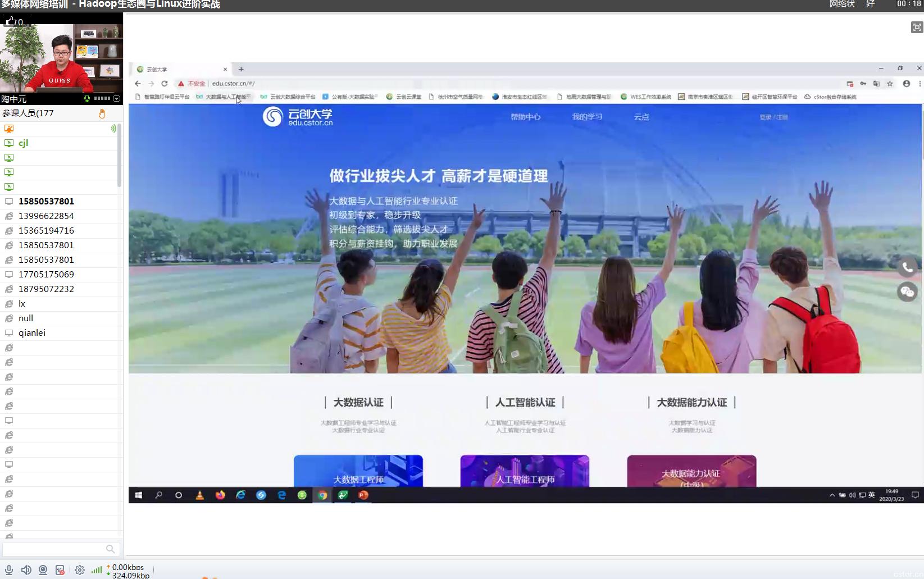Check network strength via signal bars icon
This screenshot has width=924, height=579.
96,569
